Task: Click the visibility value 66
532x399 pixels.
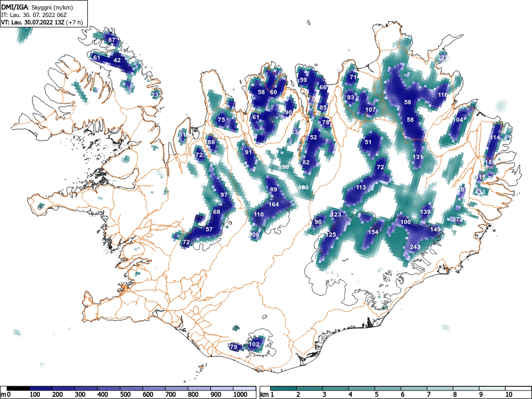Action: (x=323, y=87)
